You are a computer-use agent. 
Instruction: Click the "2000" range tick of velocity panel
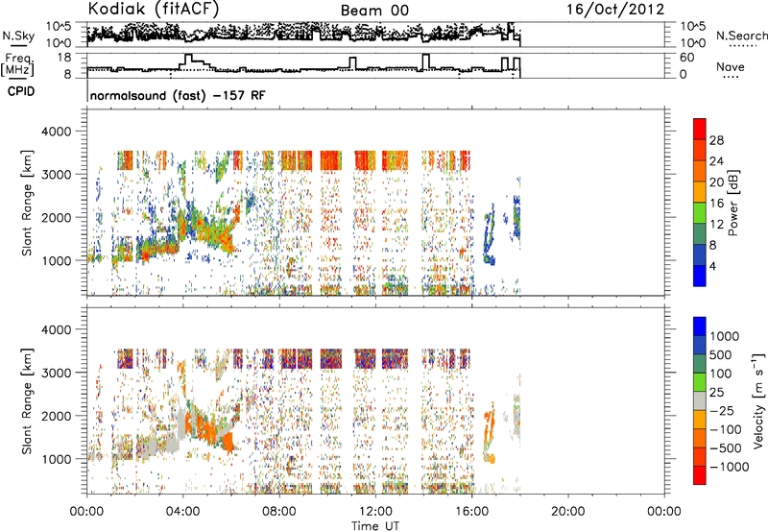tap(57, 416)
